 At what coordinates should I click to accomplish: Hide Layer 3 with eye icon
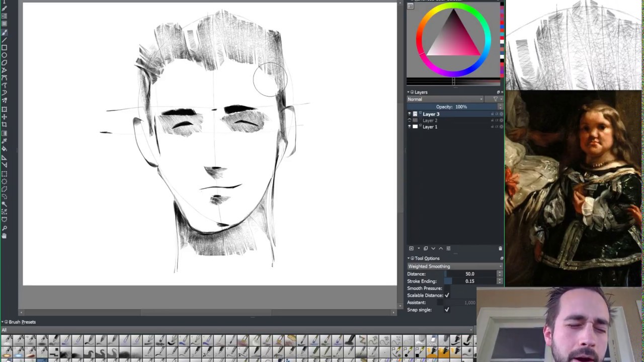pos(410,114)
